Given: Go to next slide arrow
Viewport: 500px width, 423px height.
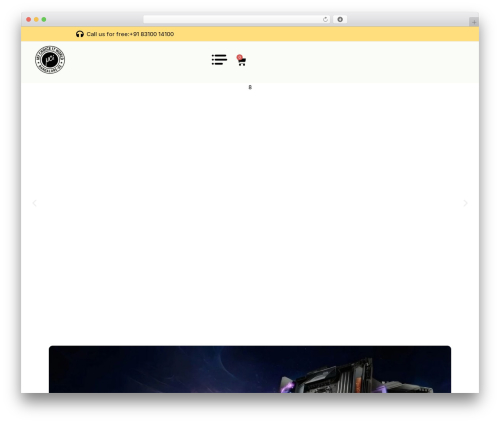Looking at the screenshot, I should point(465,203).
